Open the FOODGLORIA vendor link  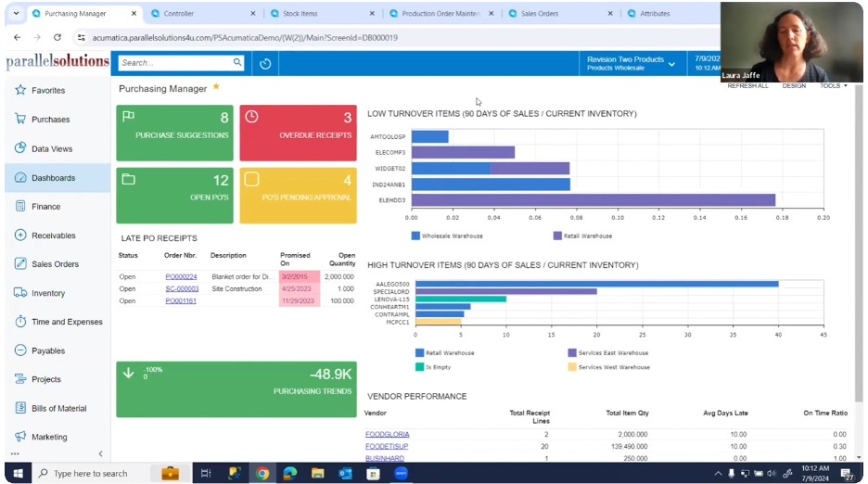click(x=387, y=434)
